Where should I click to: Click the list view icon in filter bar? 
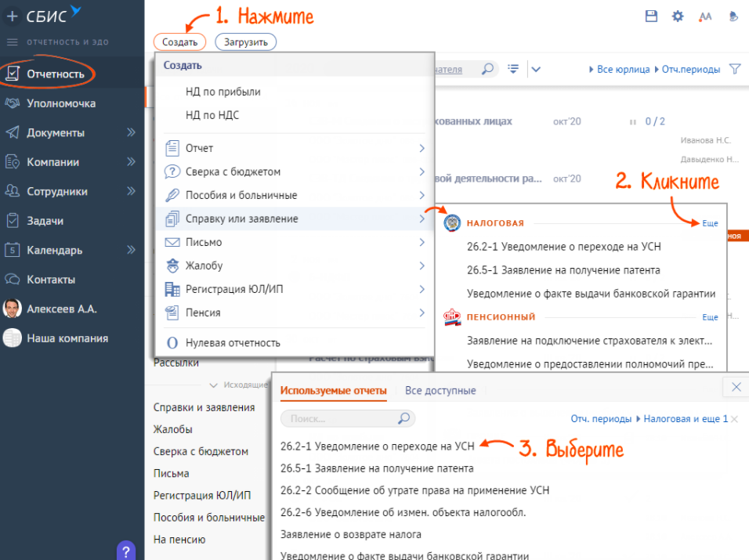click(x=513, y=69)
